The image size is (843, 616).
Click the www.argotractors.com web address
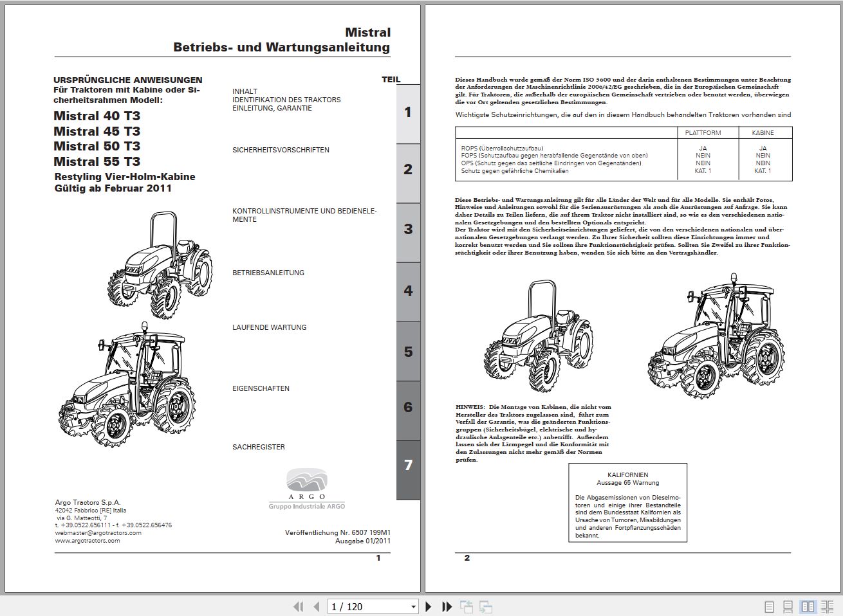click(x=88, y=541)
